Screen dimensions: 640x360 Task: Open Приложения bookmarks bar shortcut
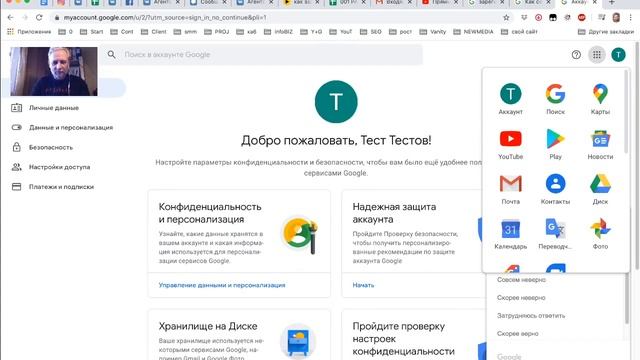coord(29,31)
